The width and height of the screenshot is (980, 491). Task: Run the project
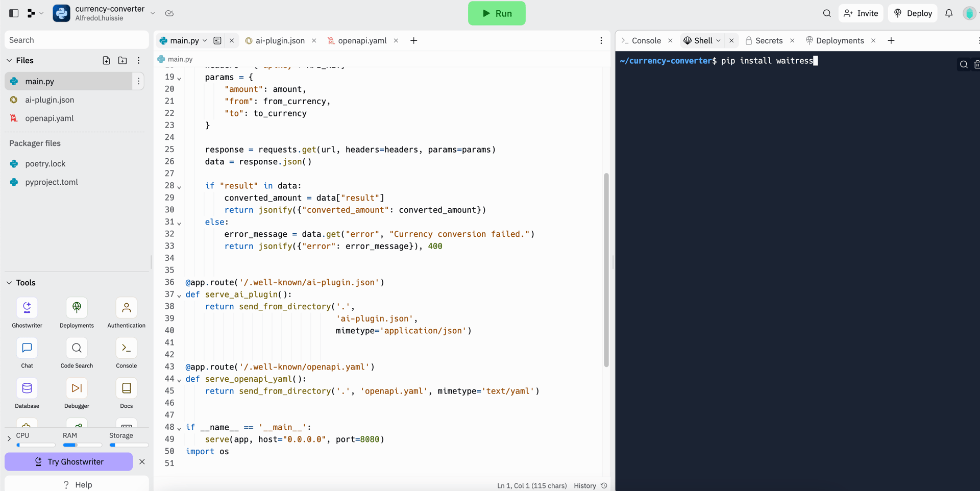point(497,13)
